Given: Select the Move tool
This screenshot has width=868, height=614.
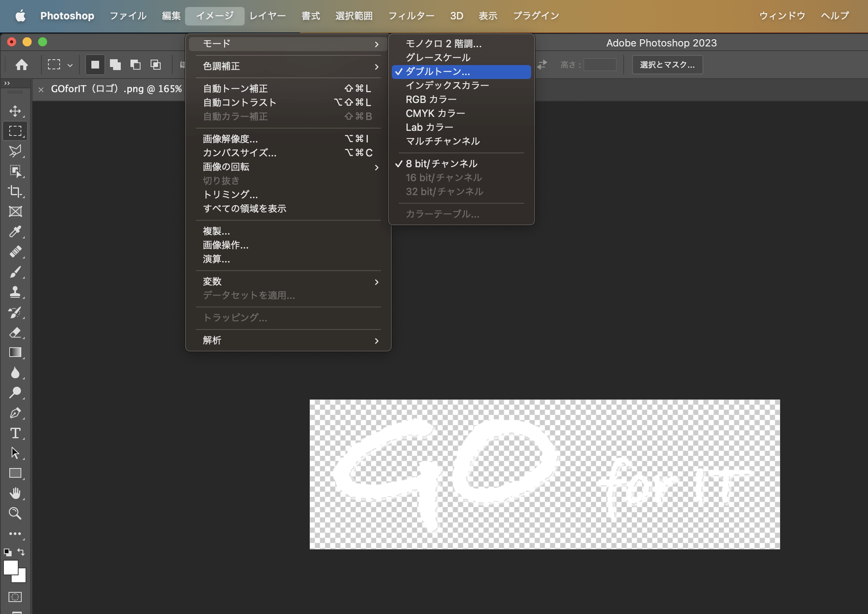Looking at the screenshot, I should click(x=15, y=111).
